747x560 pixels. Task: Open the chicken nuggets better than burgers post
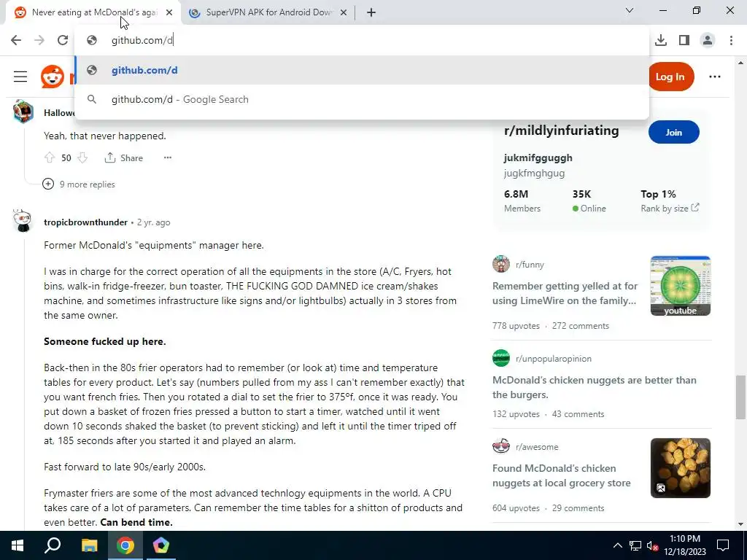pyautogui.click(x=594, y=387)
